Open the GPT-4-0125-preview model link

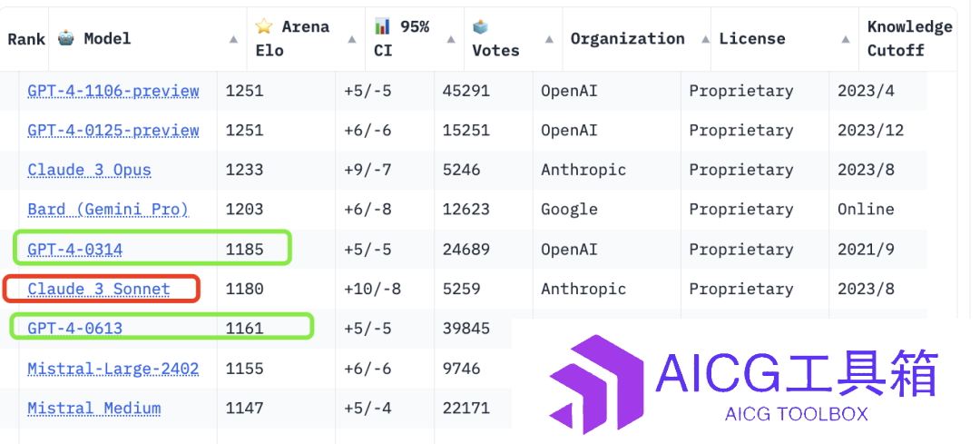(113, 131)
